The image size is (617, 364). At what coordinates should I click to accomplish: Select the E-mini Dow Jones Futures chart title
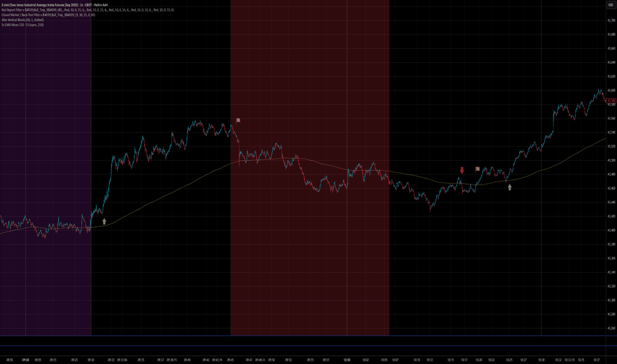pyautogui.click(x=55, y=5)
